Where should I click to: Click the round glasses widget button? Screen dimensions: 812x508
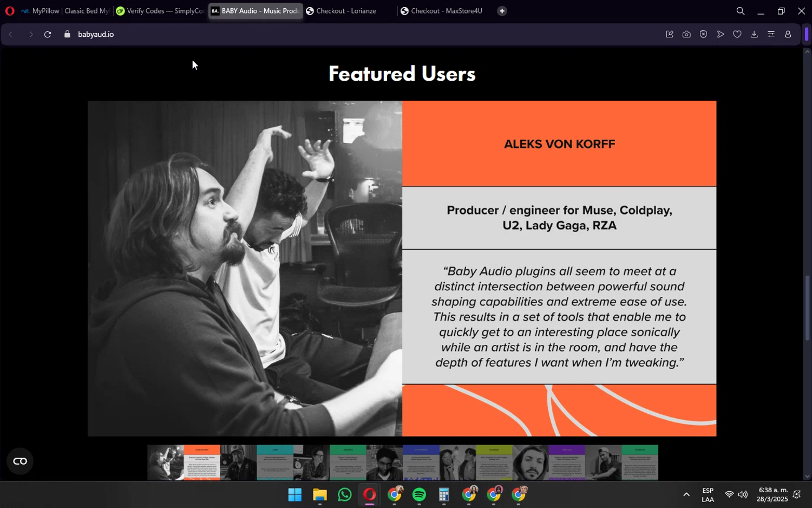[x=20, y=461]
